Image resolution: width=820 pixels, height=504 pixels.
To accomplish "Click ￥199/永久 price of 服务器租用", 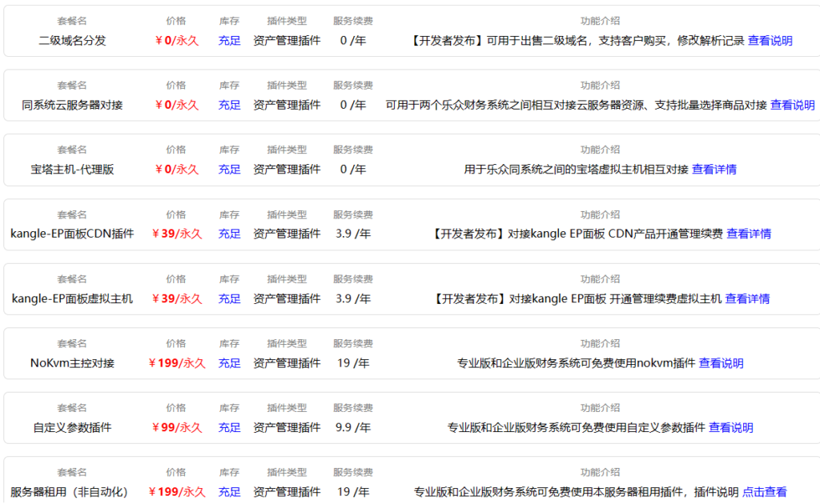I will (x=177, y=492).
